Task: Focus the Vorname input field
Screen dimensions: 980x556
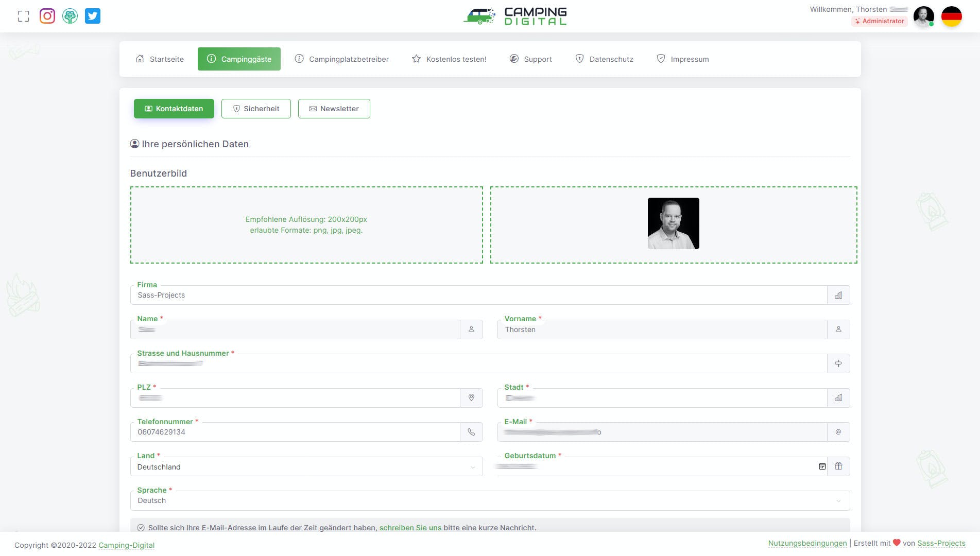Action: pyautogui.click(x=662, y=329)
